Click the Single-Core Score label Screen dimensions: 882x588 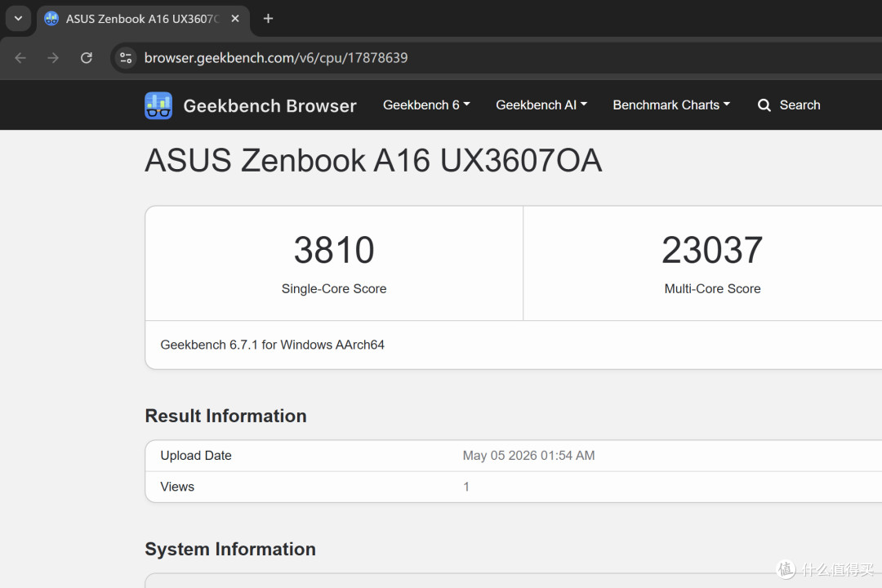click(334, 288)
